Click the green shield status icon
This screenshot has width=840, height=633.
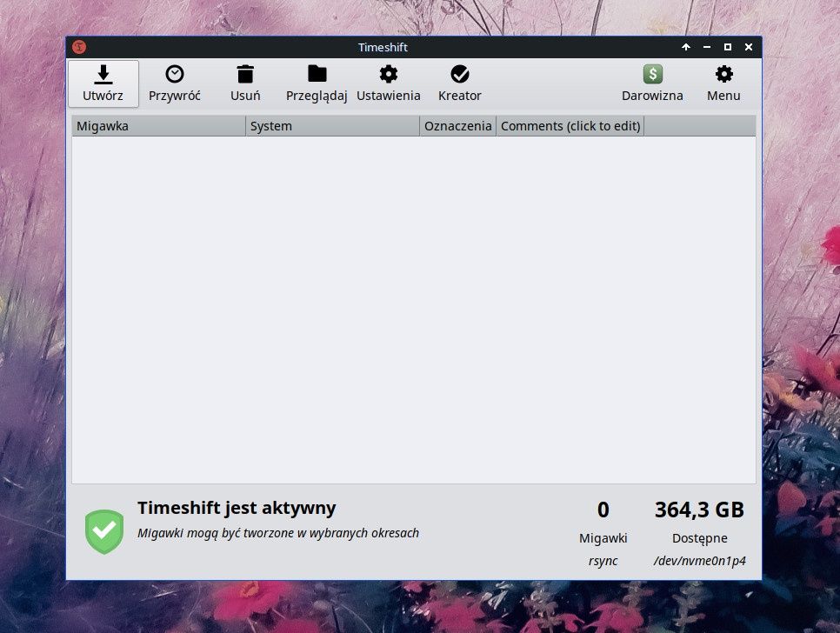tap(104, 530)
